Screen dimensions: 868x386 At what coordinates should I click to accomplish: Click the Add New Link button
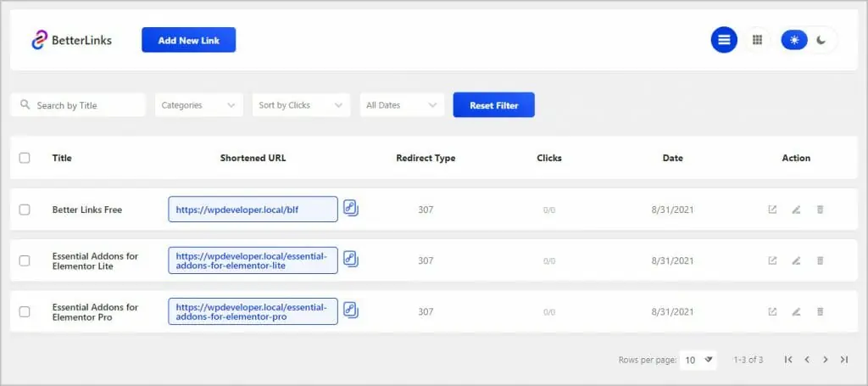pyautogui.click(x=189, y=40)
